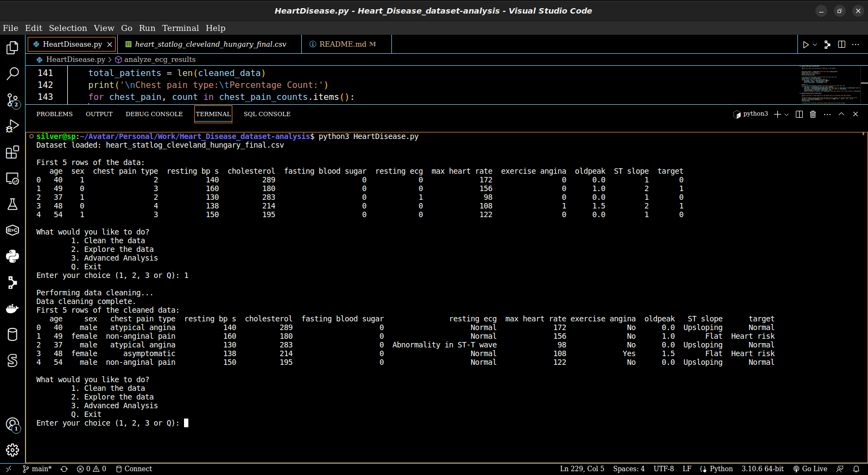Click the terminal input prompt cursor

click(186, 423)
